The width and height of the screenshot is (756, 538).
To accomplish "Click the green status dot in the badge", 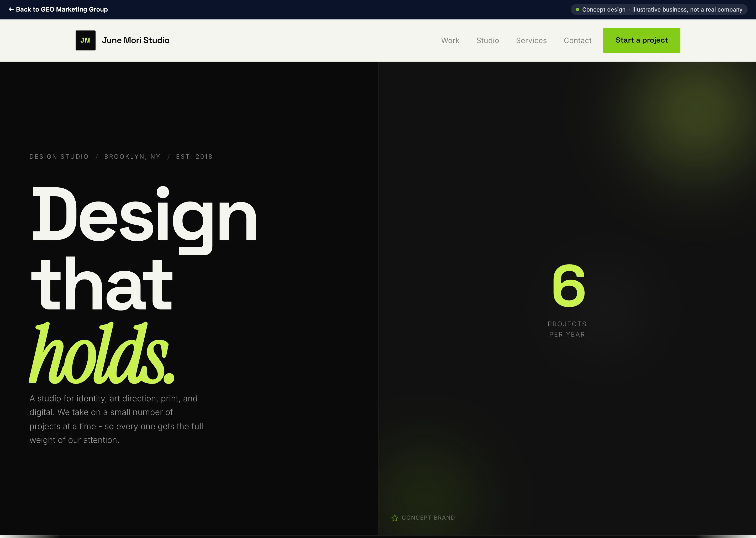I will pos(577,10).
